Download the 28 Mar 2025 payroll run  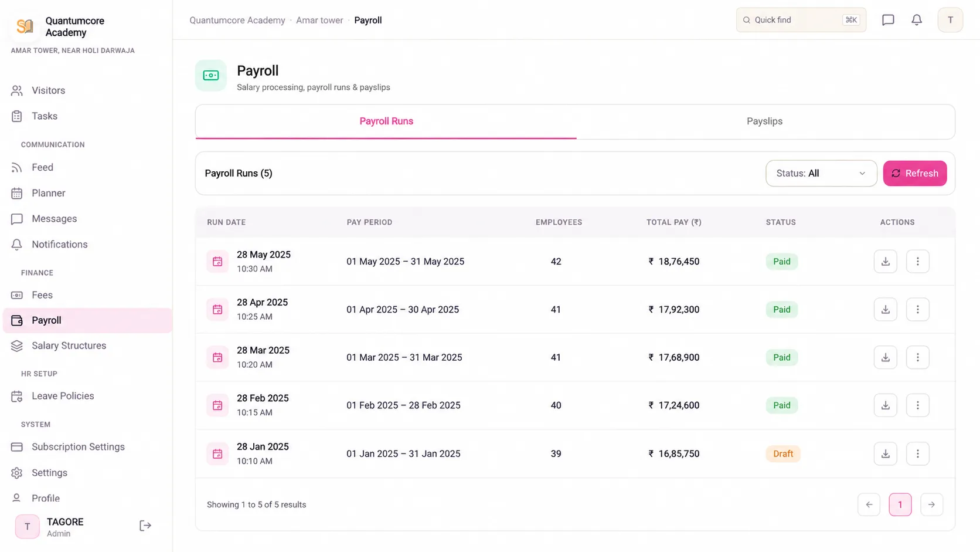[x=885, y=357]
